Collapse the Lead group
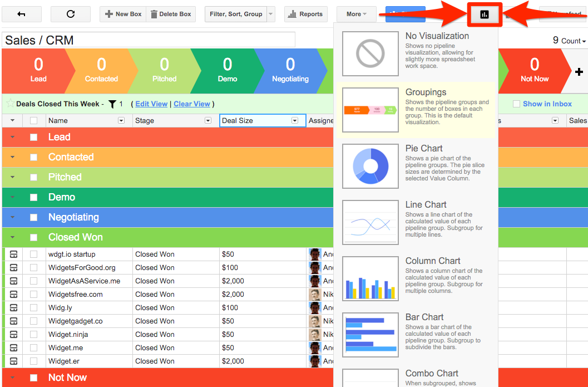 tap(12, 137)
